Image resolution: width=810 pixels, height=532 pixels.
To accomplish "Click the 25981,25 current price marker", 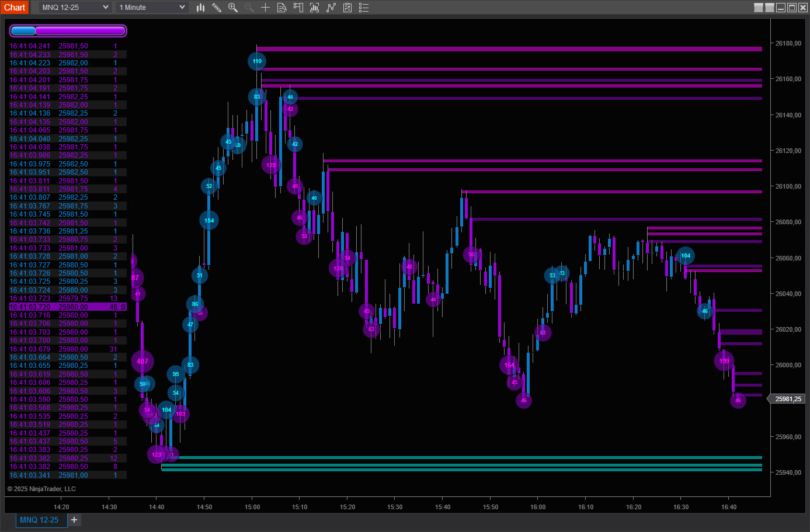I will tap(788, 399).
